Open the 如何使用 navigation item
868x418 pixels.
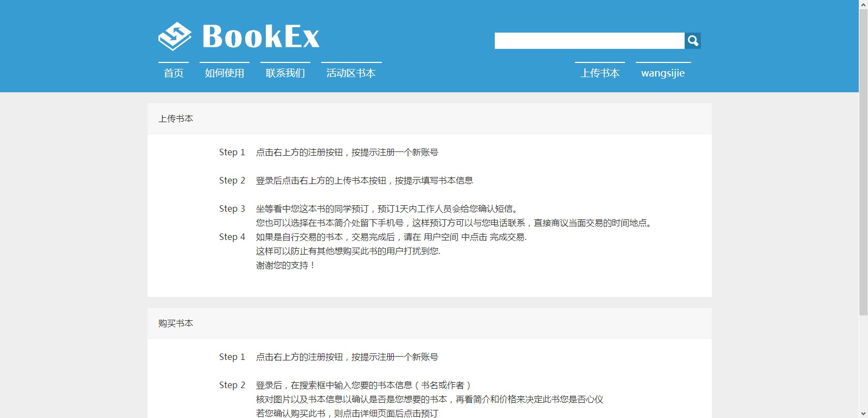225,73
